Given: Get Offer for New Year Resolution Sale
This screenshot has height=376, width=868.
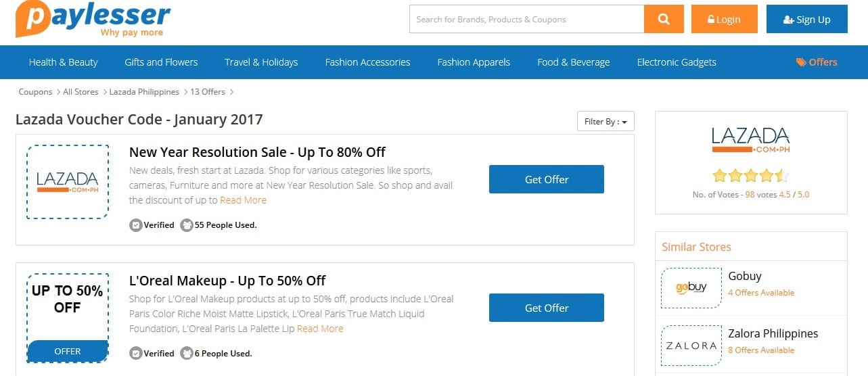Looking at the screenshot, I should point(547,179).
